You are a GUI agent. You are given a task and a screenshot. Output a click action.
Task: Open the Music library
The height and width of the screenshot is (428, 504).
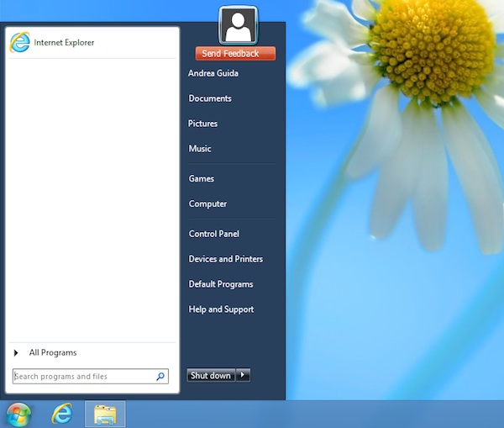coord(200,149)
